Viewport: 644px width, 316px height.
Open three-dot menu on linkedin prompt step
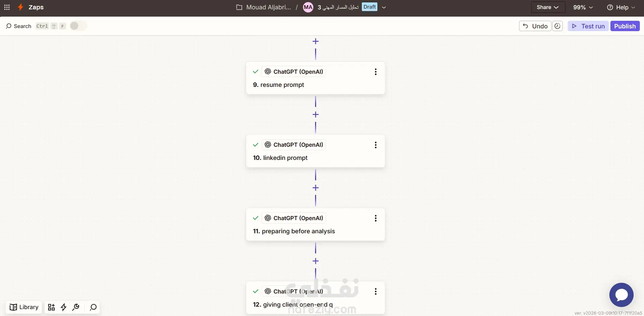376,145
